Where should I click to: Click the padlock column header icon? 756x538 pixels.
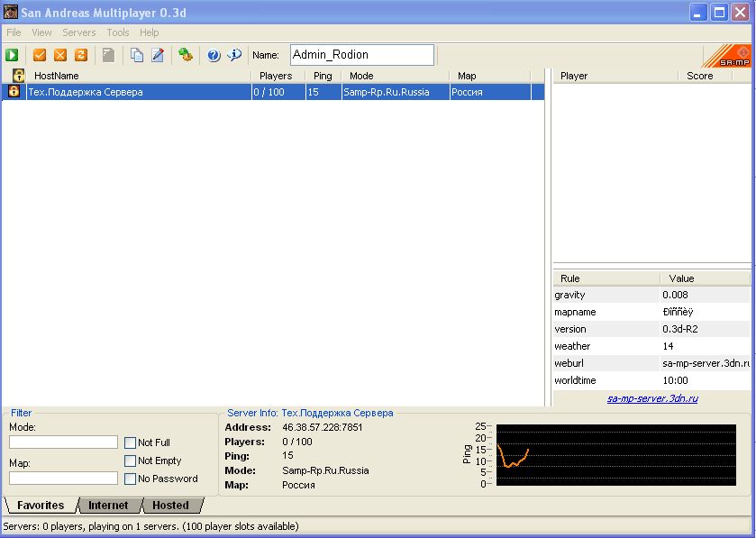click(18, 75)
